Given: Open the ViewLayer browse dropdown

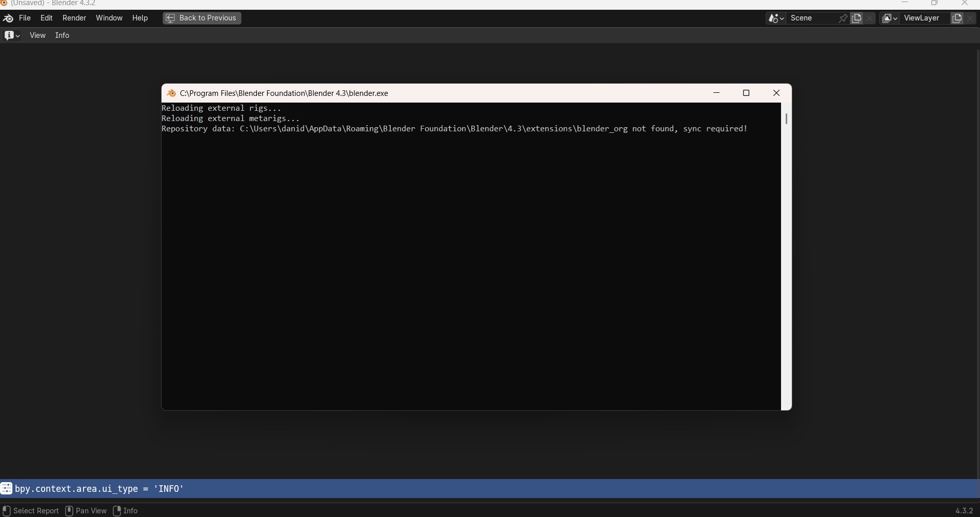Looking at the screenshot, I should pyautogui.click(x=889, y=18).
